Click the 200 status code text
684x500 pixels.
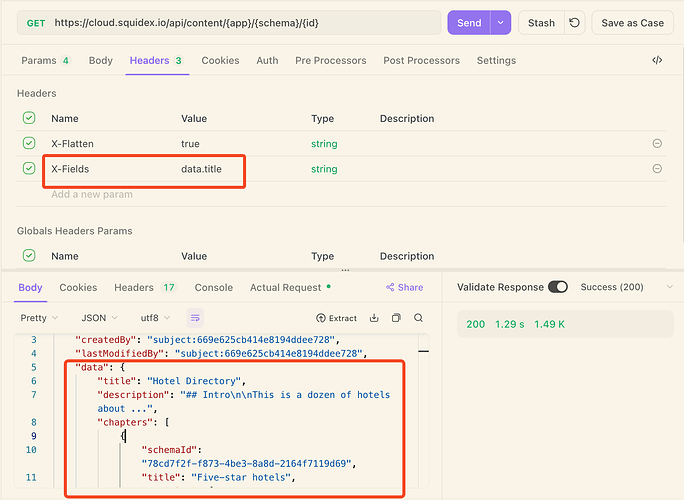point(475,324)
